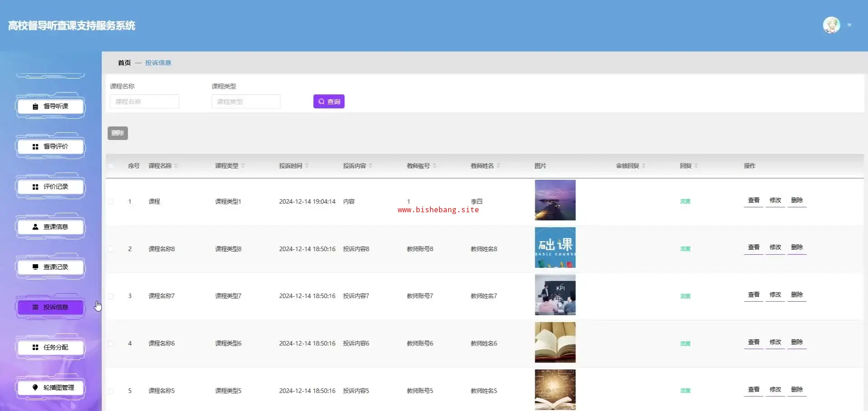
Task: Open 轮播图管理 sidebar item
Action: coord(51,388)
